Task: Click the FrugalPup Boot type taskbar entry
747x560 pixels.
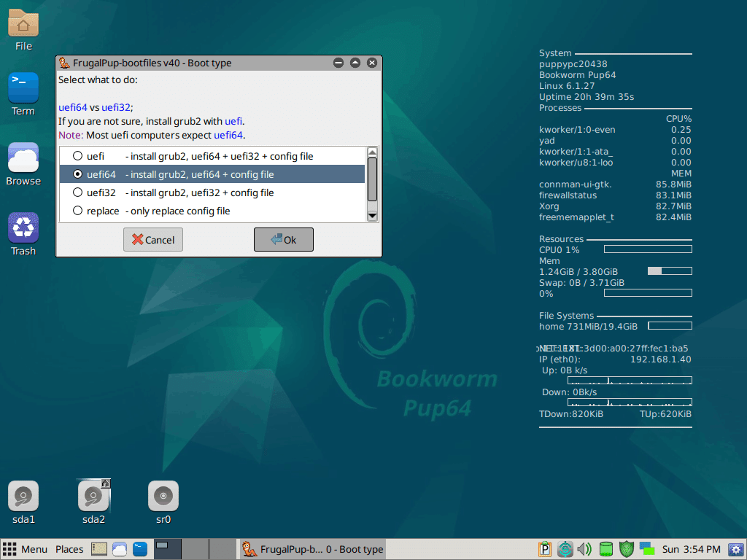Action: point(312,549)
